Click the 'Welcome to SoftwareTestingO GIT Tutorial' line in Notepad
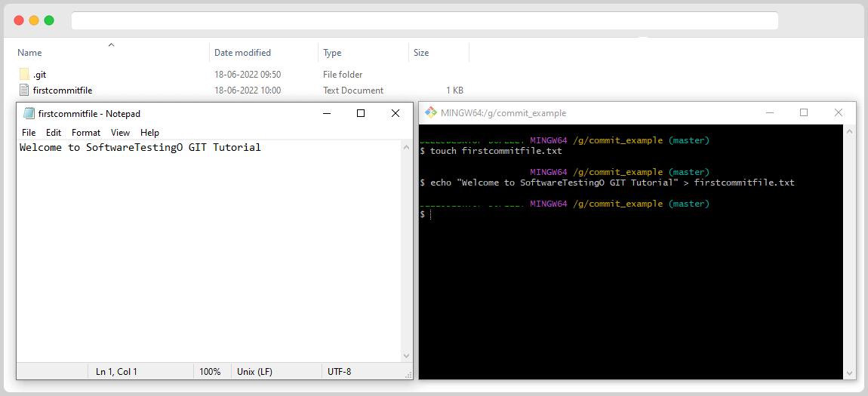This screenshot has height=396, width=868. click(140, 148)
